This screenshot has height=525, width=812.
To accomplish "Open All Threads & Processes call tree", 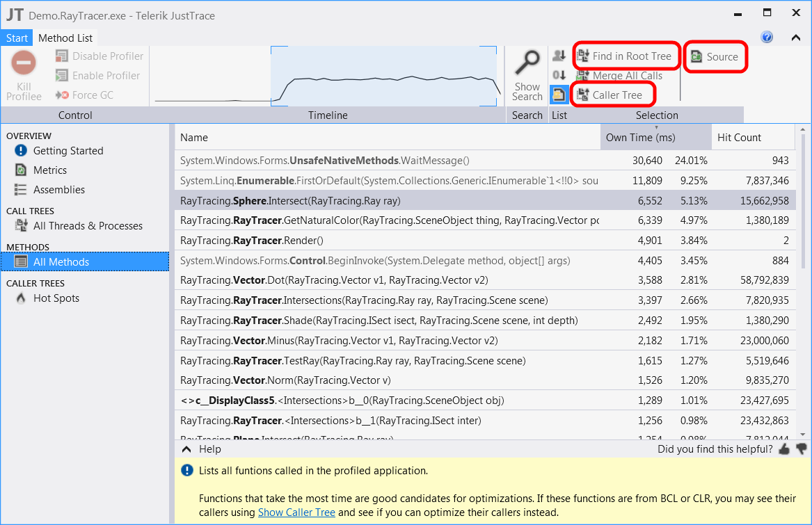I will point(88,226).
